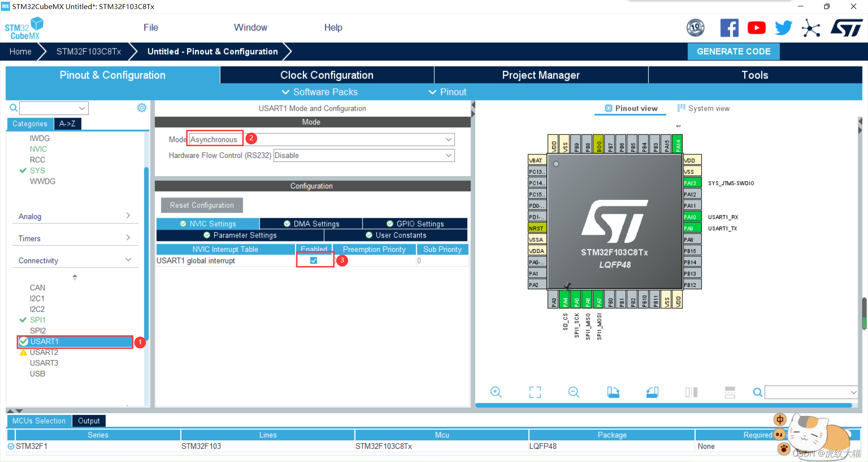
Task: Select the PA14 pin on the chip
Action: point(678,144)
